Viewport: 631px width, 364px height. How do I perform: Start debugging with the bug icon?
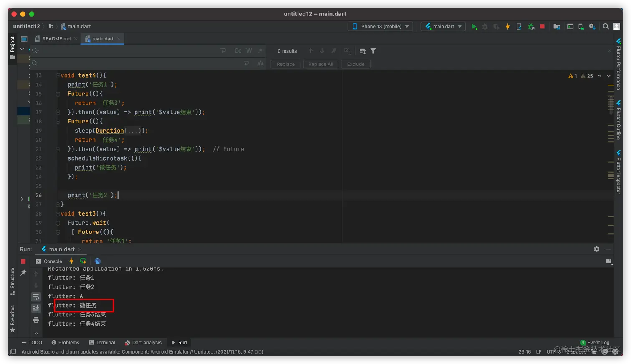pyautogui.click(x=485, y=26)
